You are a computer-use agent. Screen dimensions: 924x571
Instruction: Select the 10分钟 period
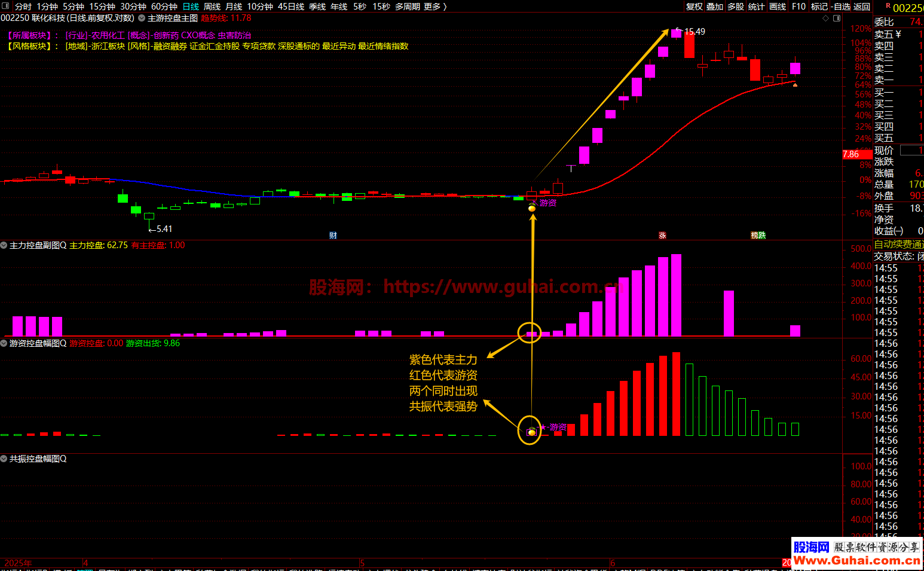pos(260,7)
